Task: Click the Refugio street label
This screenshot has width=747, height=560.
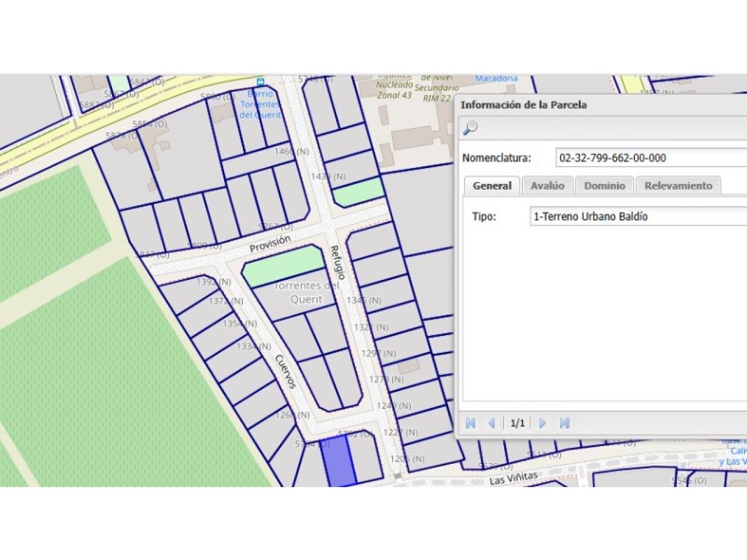Action: point(338,262)
